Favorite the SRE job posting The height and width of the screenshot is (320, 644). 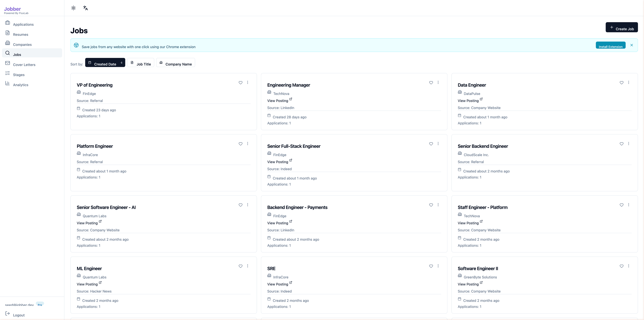pos(431,266)
